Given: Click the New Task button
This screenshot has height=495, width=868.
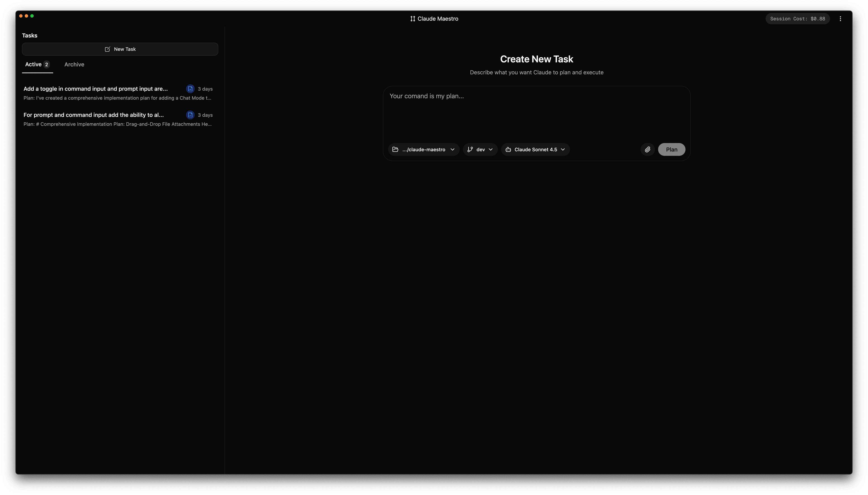Looking at the screenshot, I should 120,49.
